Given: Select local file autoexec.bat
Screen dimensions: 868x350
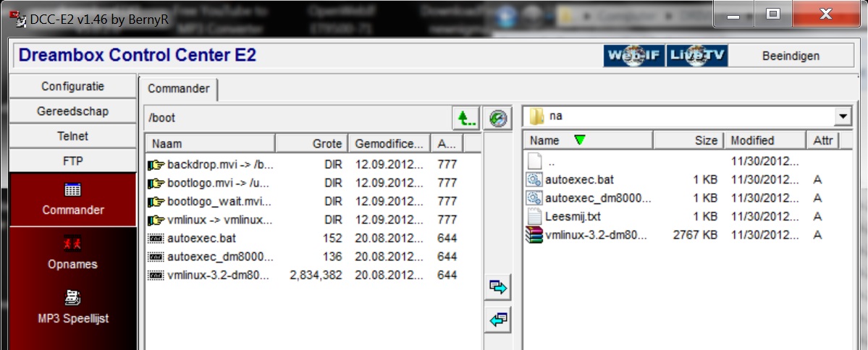Looking at the screenshot, I should tap(580, 179).
